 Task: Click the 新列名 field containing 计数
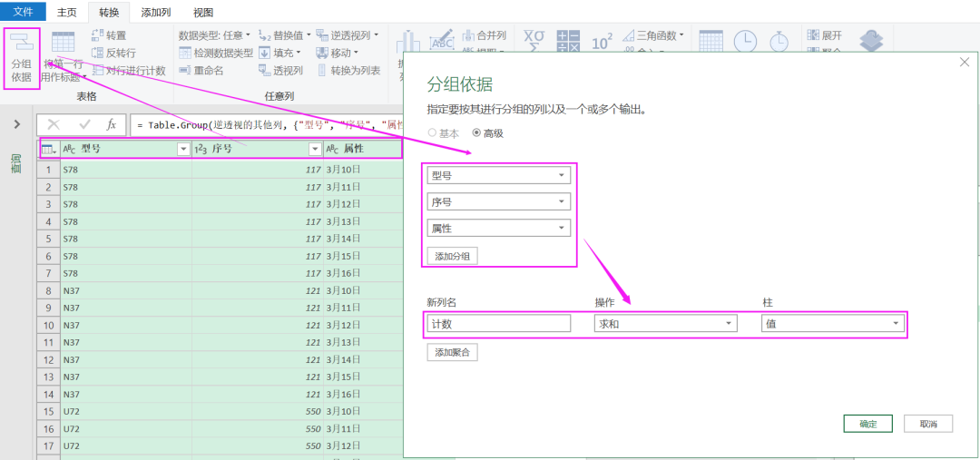coord(499,323)
